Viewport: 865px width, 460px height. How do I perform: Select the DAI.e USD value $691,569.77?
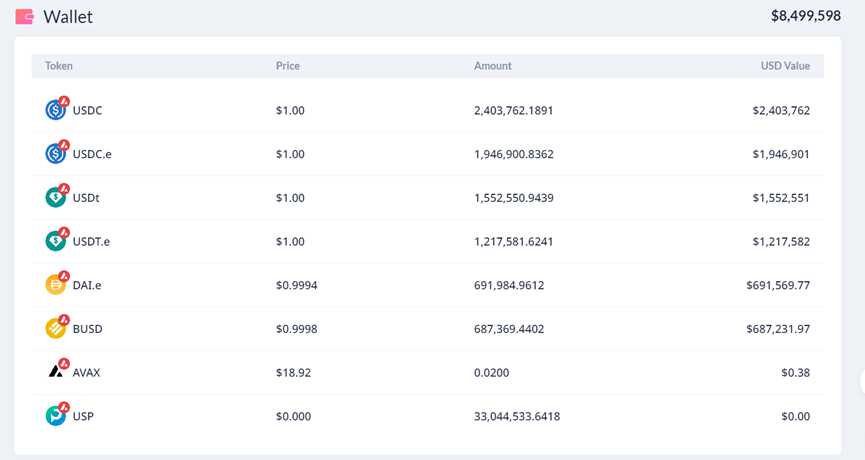click(777, 285)
